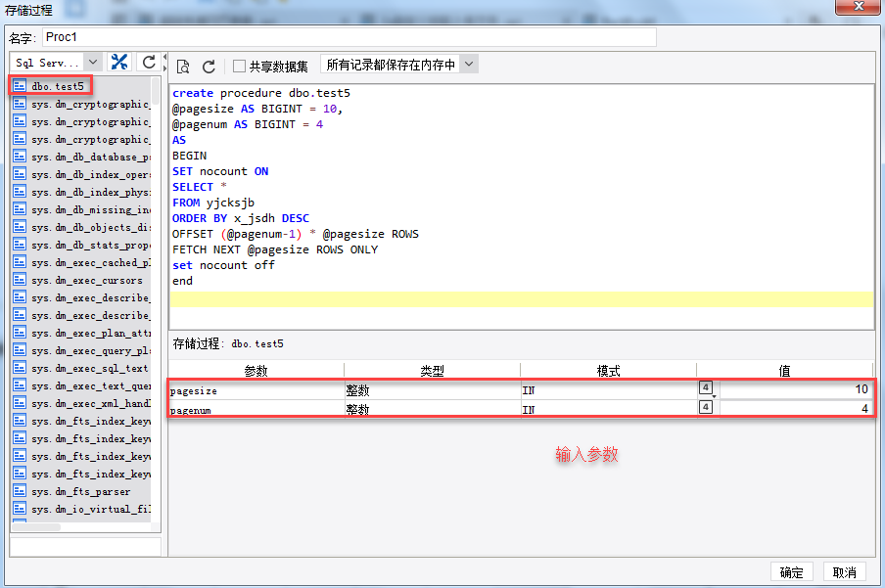Screen dimensions: 885x588
Task: Click the 'ORDER BY x_jsdh DESC' line
Action: point(241,218)
